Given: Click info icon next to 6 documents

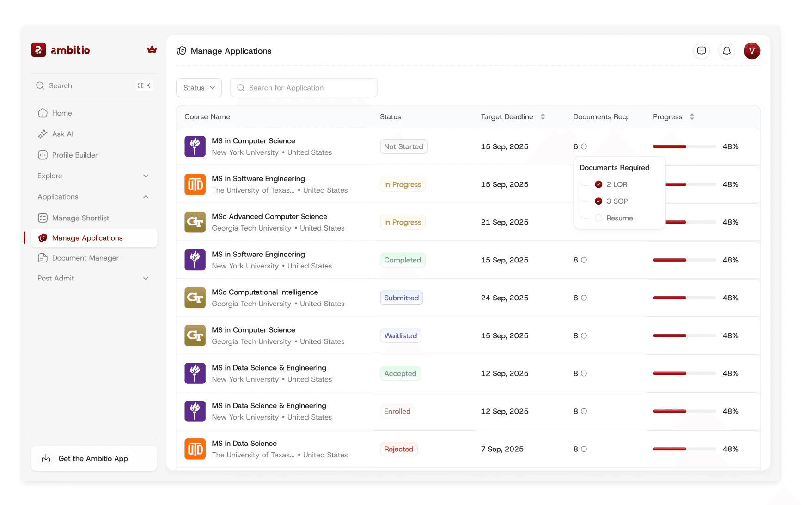Looking at the screenshot, I should coord(584,146).
